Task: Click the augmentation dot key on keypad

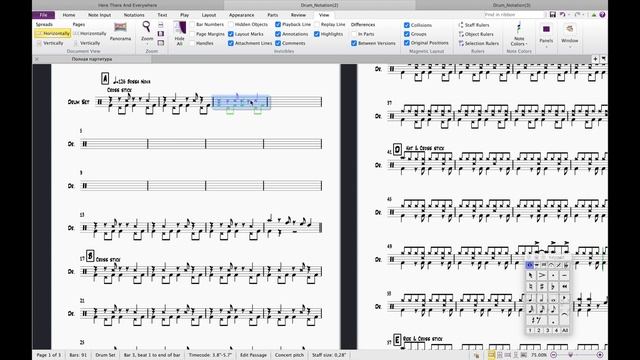Action: coord(553,320)
